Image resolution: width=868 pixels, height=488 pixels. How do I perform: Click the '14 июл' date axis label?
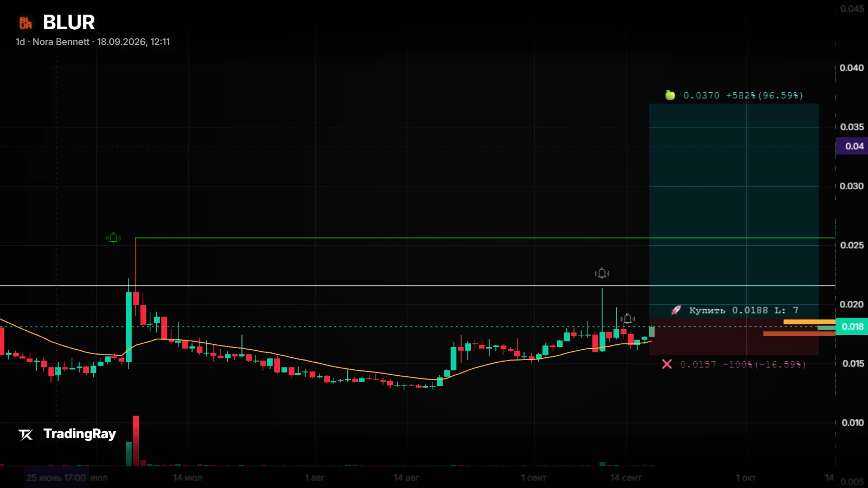pos(188,478)
